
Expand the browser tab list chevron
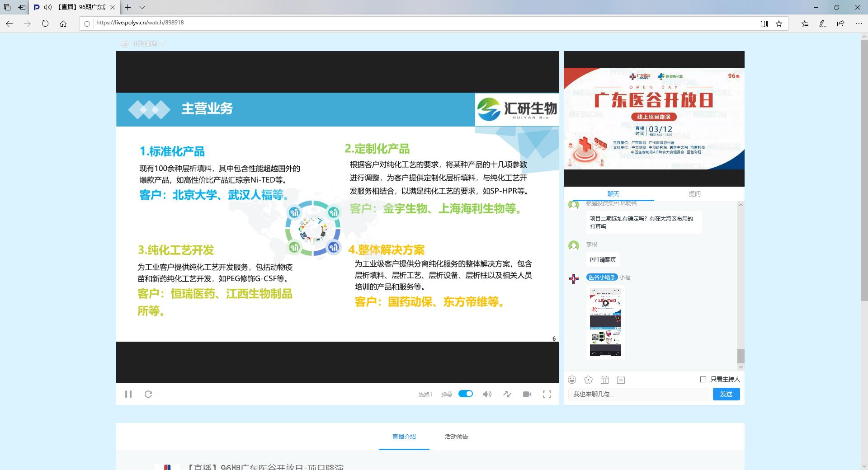point(142,7)
